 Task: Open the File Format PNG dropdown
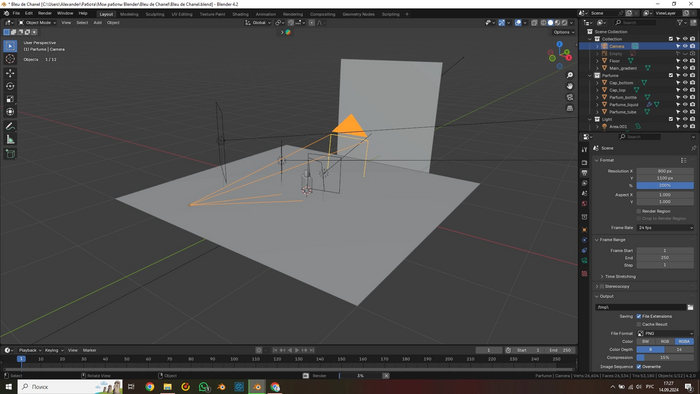(x=665, y=333)
